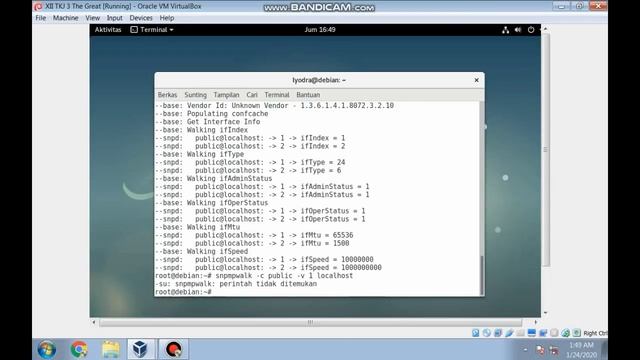The image size is (640, 360).
Task: Click the 'ifSpeed = 10000000' line
Action: click(x=264, y=259)
